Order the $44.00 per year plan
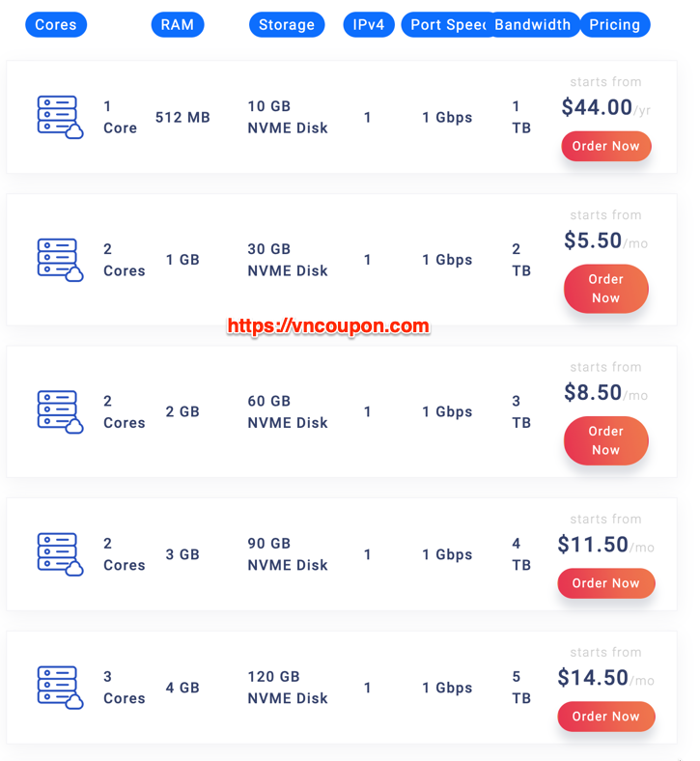The width and height of the screenshot is (700, 761). (606, 146)
